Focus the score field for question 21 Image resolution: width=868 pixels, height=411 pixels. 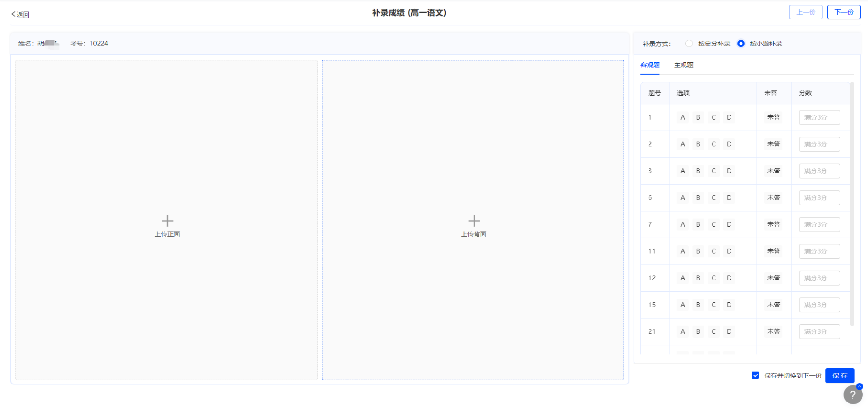pos(819,331)
